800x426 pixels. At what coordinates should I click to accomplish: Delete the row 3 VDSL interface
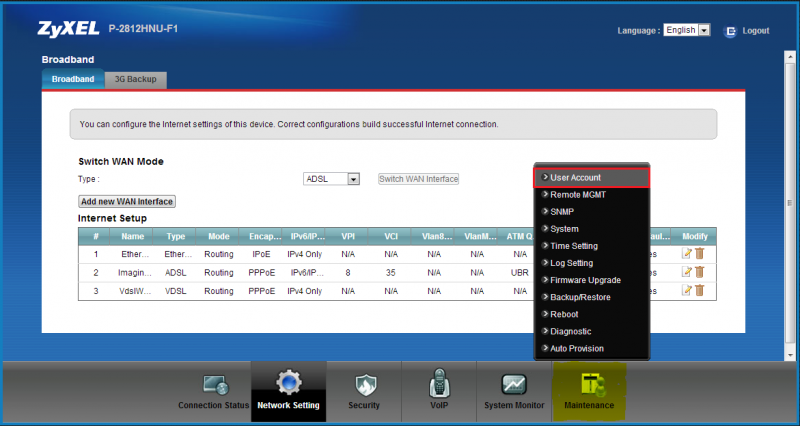pyautogui.click(x=699, y=290)
